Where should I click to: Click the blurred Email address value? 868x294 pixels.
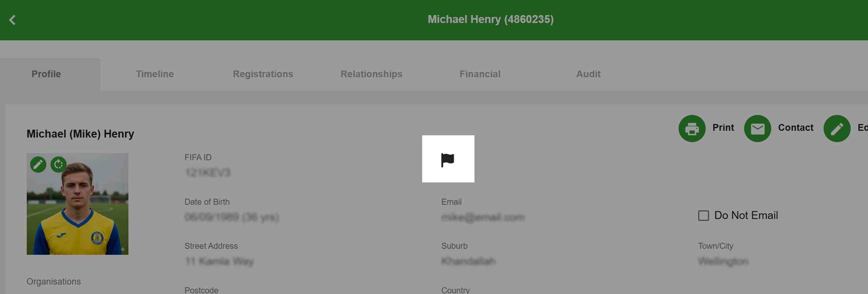point(483,217)
